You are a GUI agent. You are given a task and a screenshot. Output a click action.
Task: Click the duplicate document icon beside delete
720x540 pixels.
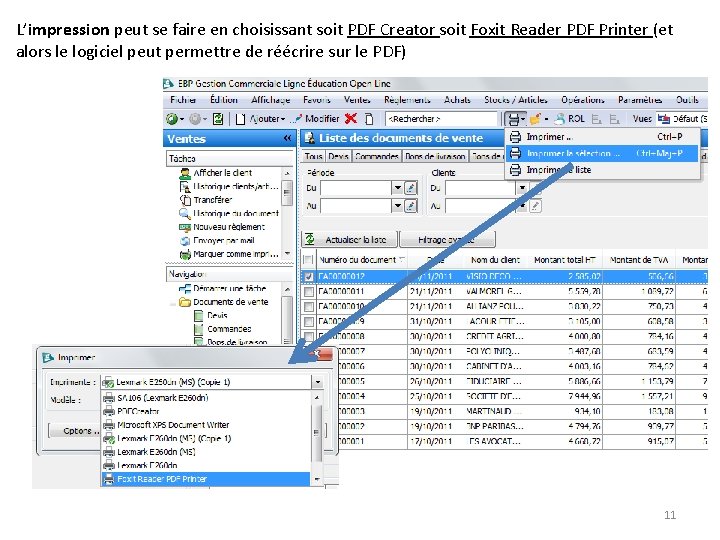click(x=369, y=119)
